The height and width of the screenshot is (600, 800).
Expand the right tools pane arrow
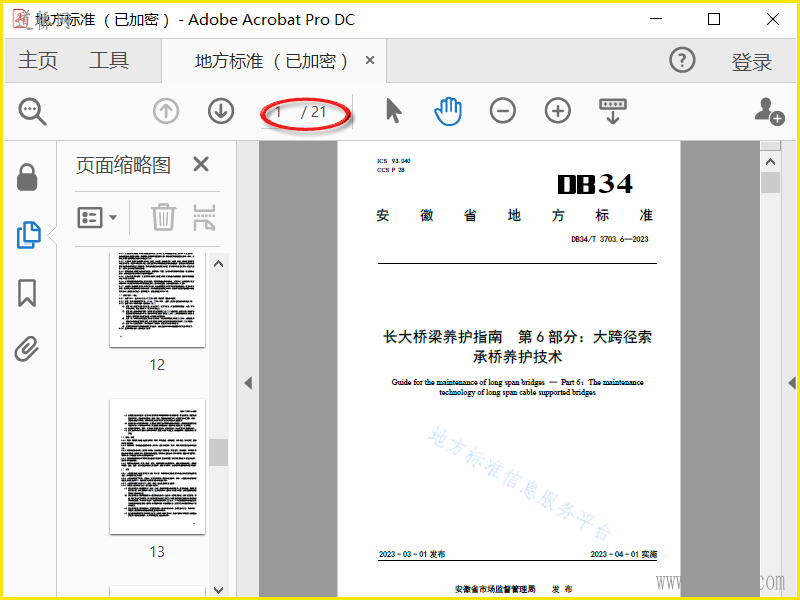[x=792, y=383]
